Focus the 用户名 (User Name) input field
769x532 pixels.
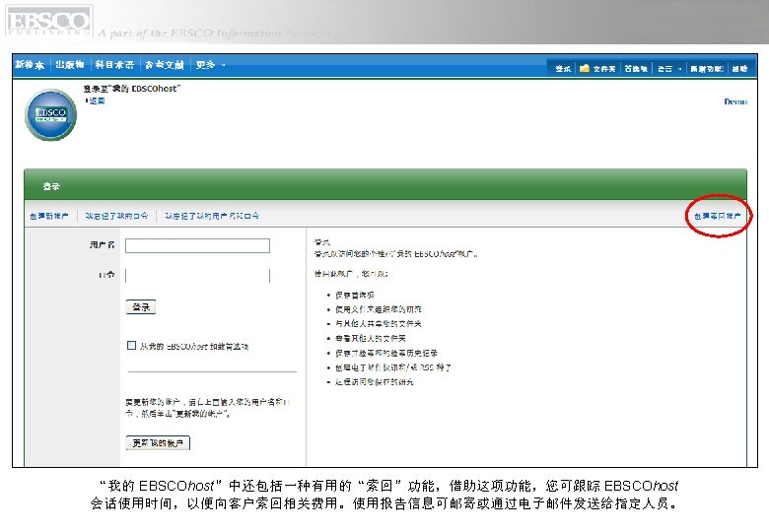(197, 245)
